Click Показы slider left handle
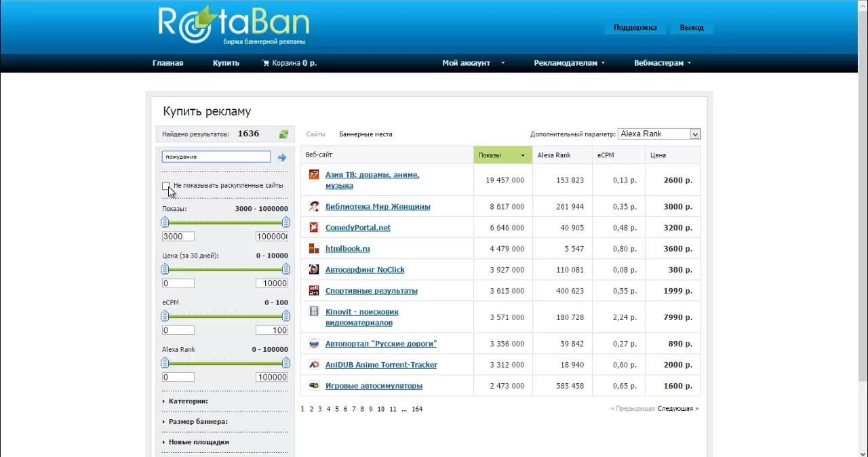Screen dimensions: 868x457 tap(165, 222)
